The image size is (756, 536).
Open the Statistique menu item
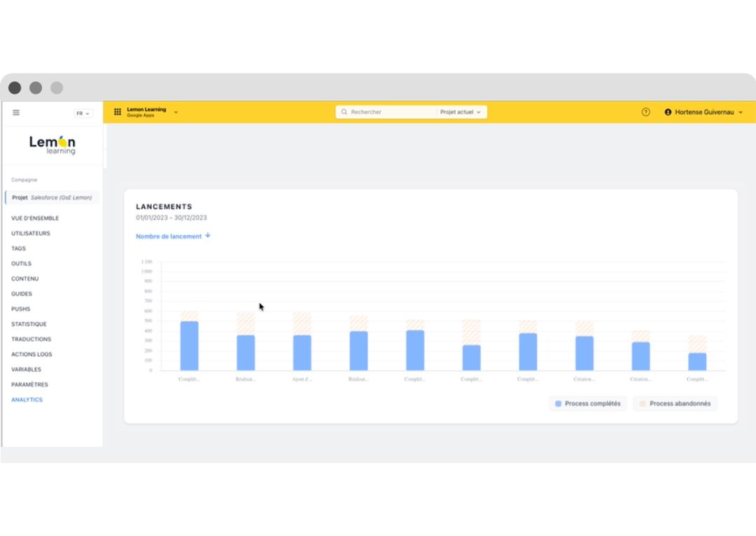pyautogui.click(x=29, y=324)
